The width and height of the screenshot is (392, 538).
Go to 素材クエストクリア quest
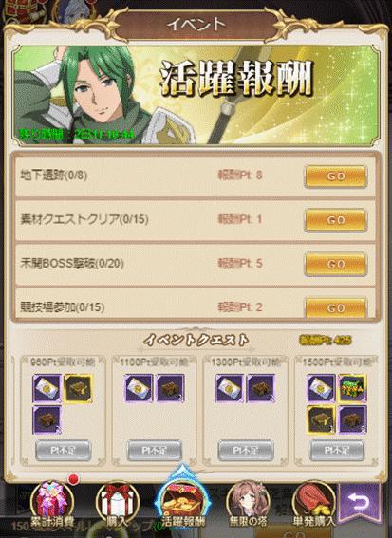pos(336,220)
